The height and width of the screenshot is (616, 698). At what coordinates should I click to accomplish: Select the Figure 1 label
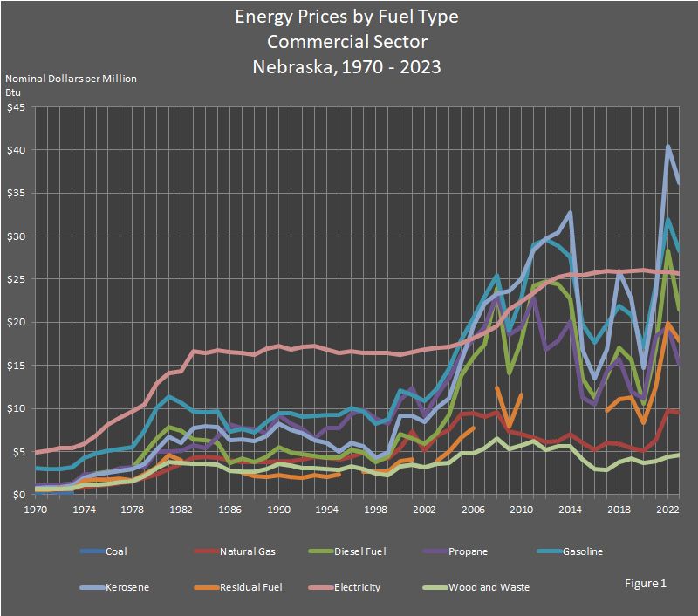click(x=647, y=581)
